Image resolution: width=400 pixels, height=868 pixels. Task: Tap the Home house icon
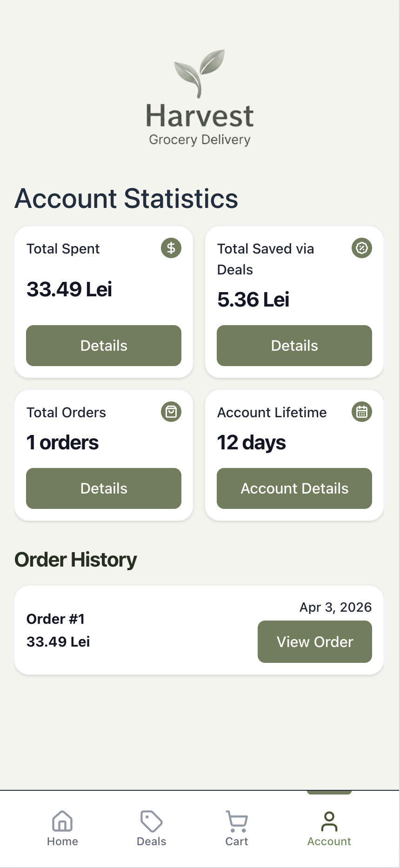[62, 821]
